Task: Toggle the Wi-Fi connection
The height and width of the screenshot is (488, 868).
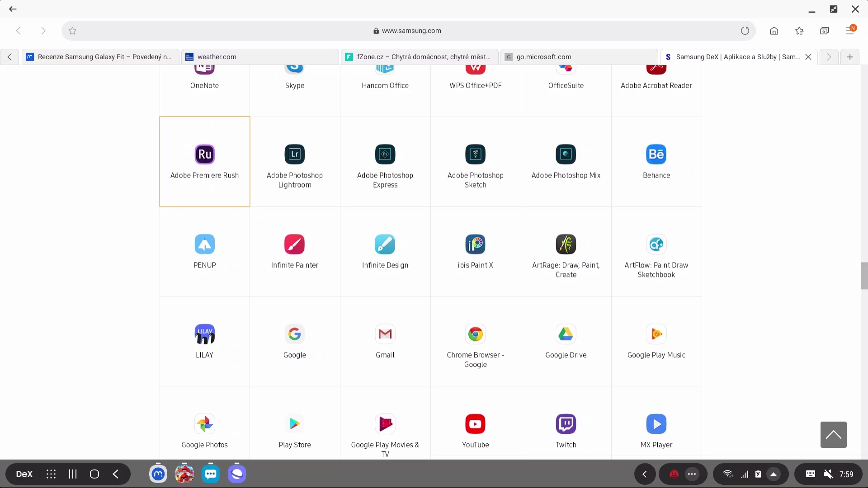Action: (728, 474)
